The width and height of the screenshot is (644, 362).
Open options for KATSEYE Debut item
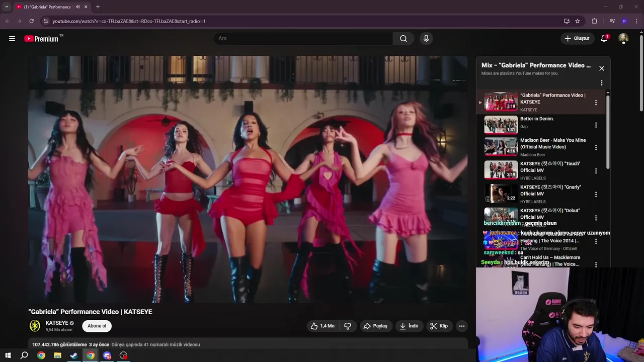point(596,218)
